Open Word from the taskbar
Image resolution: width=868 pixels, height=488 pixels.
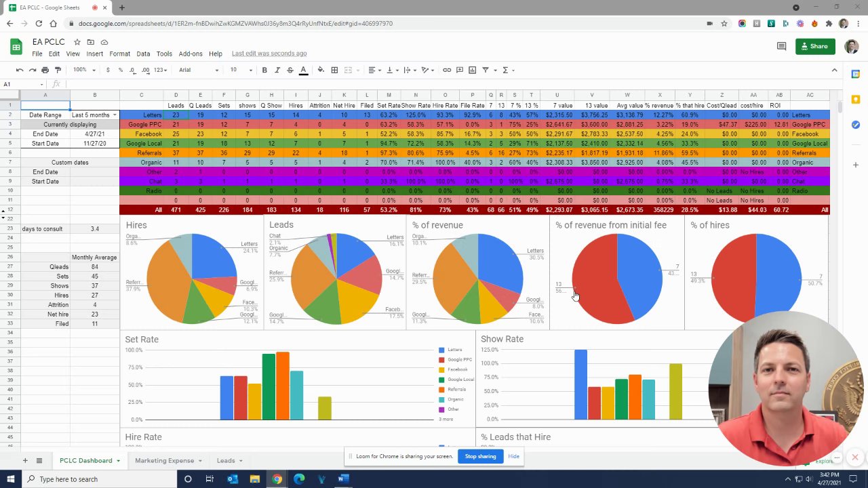(343, 479)
